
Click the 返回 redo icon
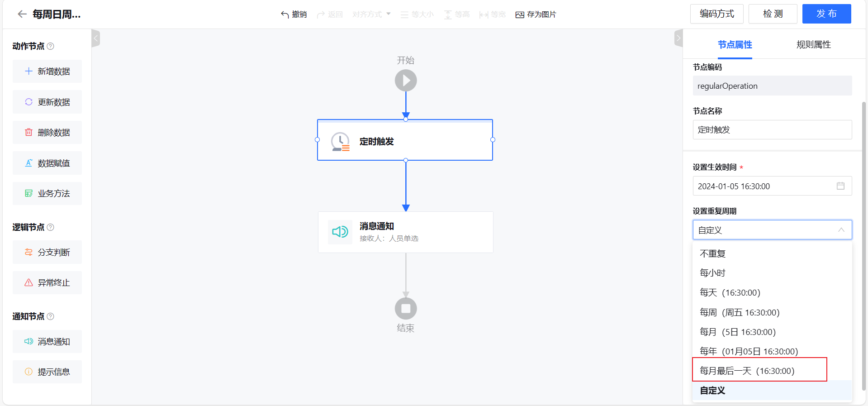click(321, 14)
